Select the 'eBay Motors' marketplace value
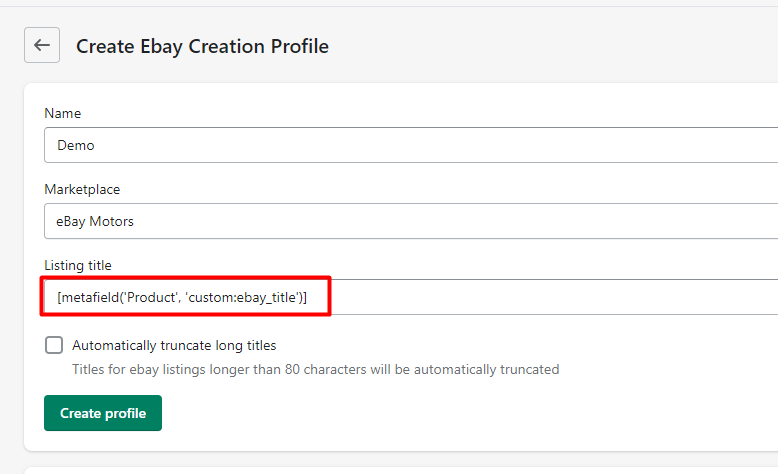The image size is (778, 474). click(x=95, y=221)
